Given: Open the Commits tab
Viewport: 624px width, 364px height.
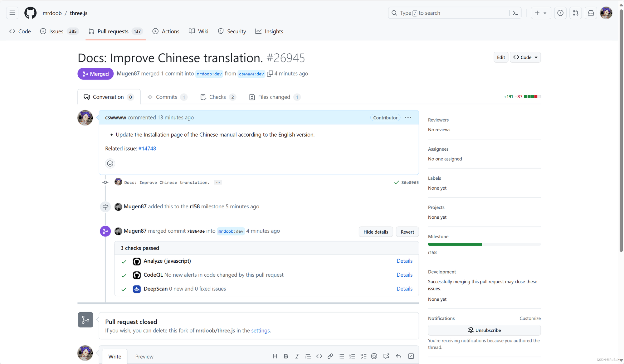Looking at the screenshot, I should (167, 97).
